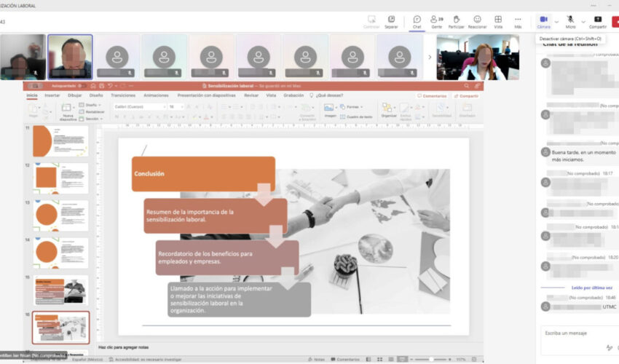Click Comentarios in PowerPoint status bar

tap(345, 359)
